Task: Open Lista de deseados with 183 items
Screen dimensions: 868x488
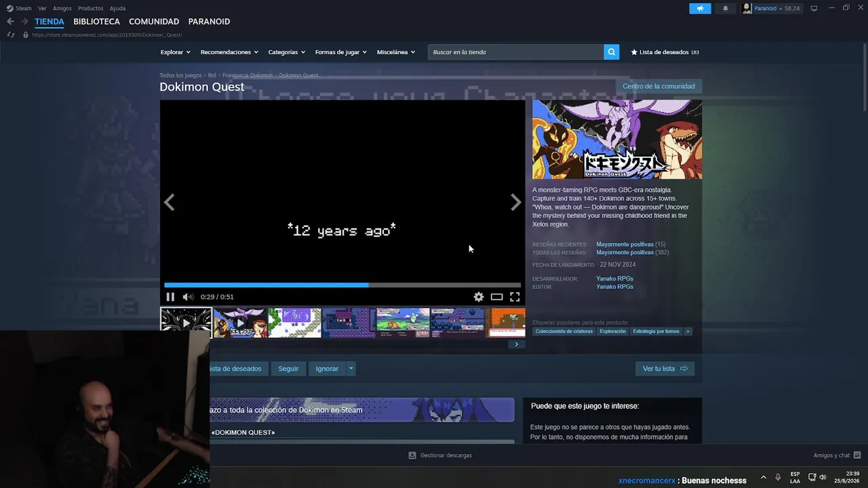Action: click(665, 52)
